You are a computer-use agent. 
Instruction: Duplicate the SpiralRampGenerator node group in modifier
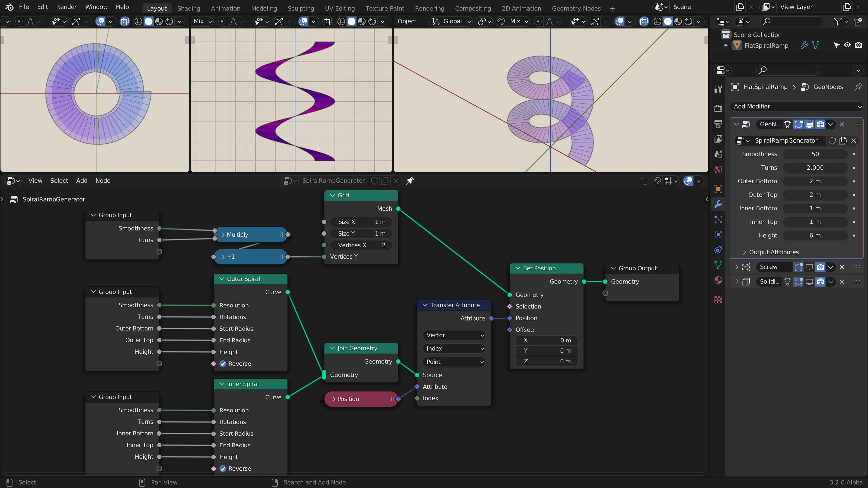[843, 141]
